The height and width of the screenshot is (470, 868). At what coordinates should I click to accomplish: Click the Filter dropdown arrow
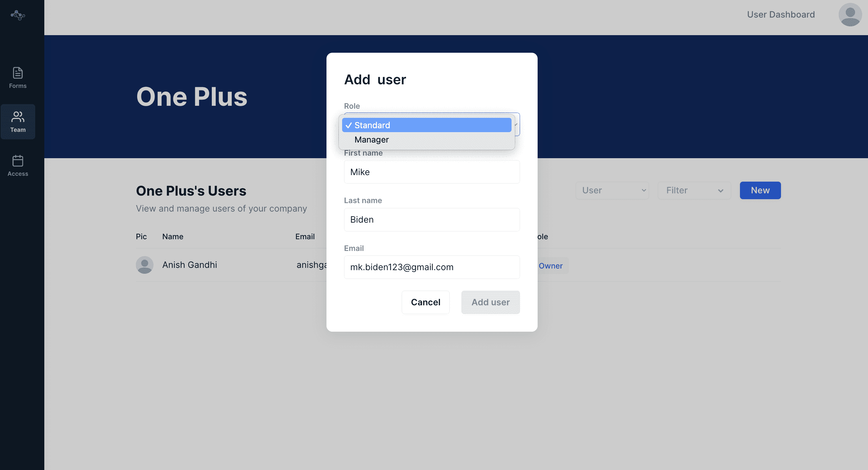point(720,190)
